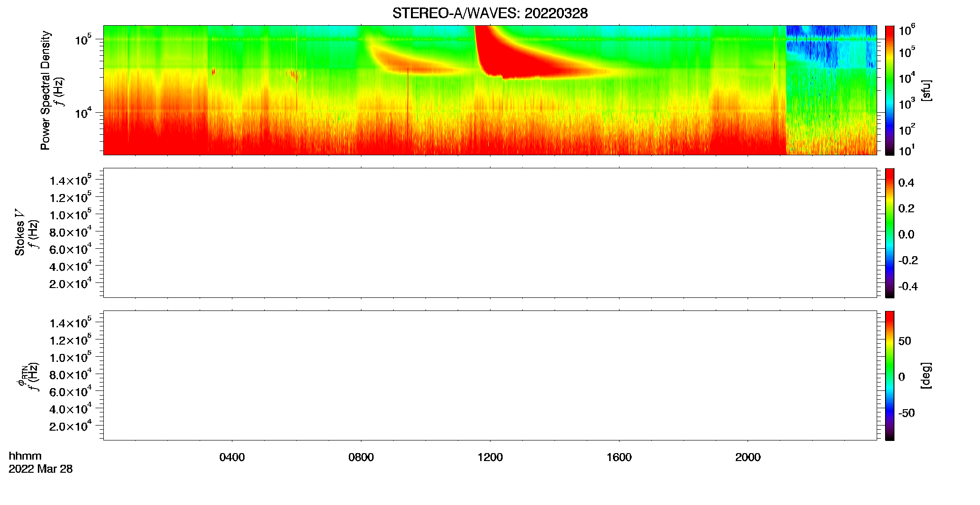The width and height of the screenshot is (980, 505).
Task: Click the 2022 Mar 28 date label
Action: (41, 469)
